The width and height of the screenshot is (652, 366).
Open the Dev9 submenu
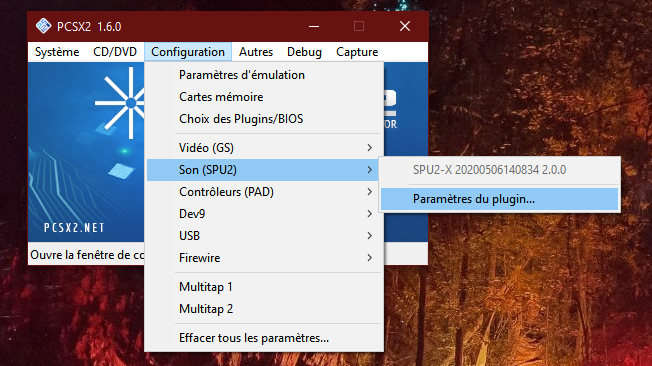pos(264,214)
